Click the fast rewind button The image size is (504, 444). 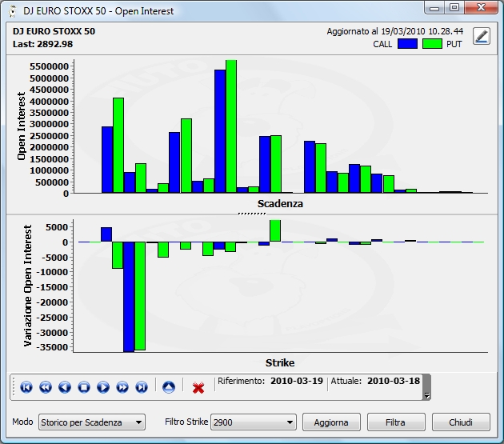tap(46, 387)
